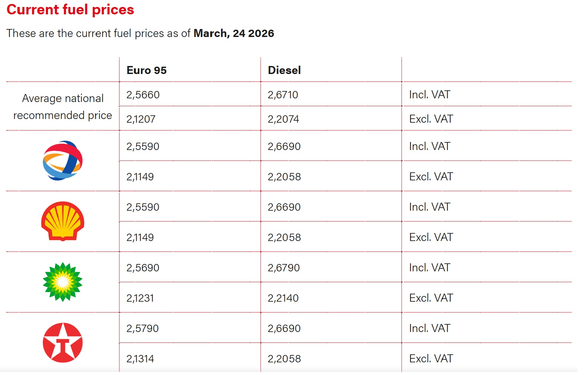The height and width of the screenshot is (375, 588).
Task: Select the Euro 95 value 2,1207
Action: click(141, 119)
